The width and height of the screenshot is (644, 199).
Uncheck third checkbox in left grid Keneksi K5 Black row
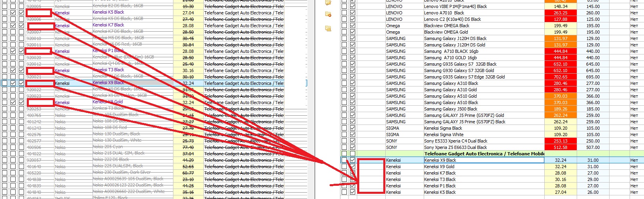pos(21,13)
